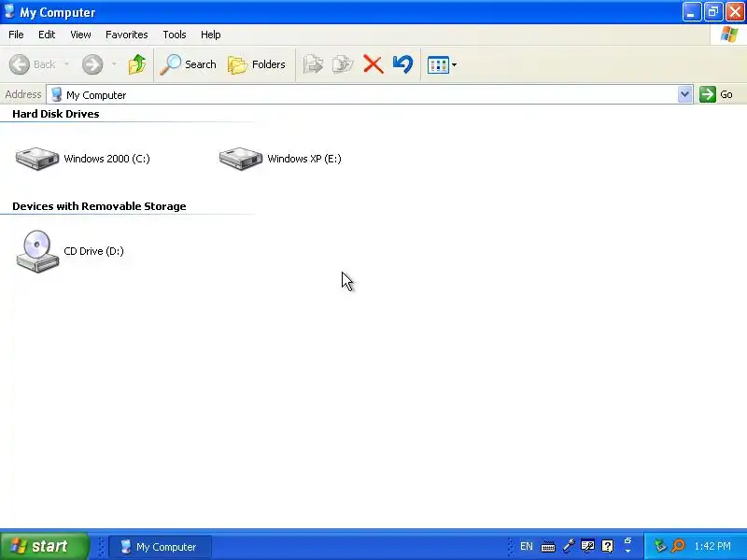Open the Tools menu

point(175,35)
